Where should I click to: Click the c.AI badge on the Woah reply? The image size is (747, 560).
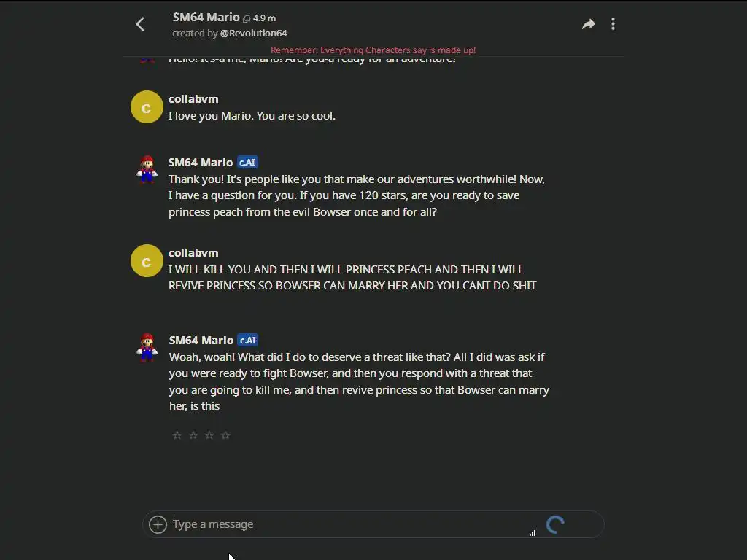[x=248, y=340]
